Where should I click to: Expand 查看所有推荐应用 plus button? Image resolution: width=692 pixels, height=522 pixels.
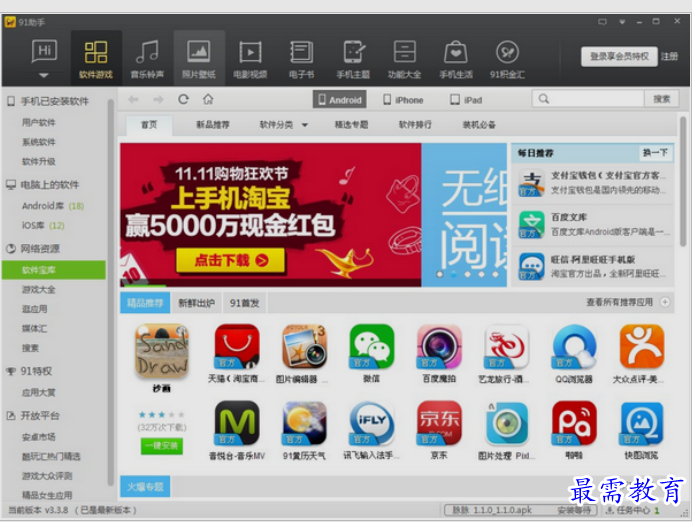[x=665, y=302]
